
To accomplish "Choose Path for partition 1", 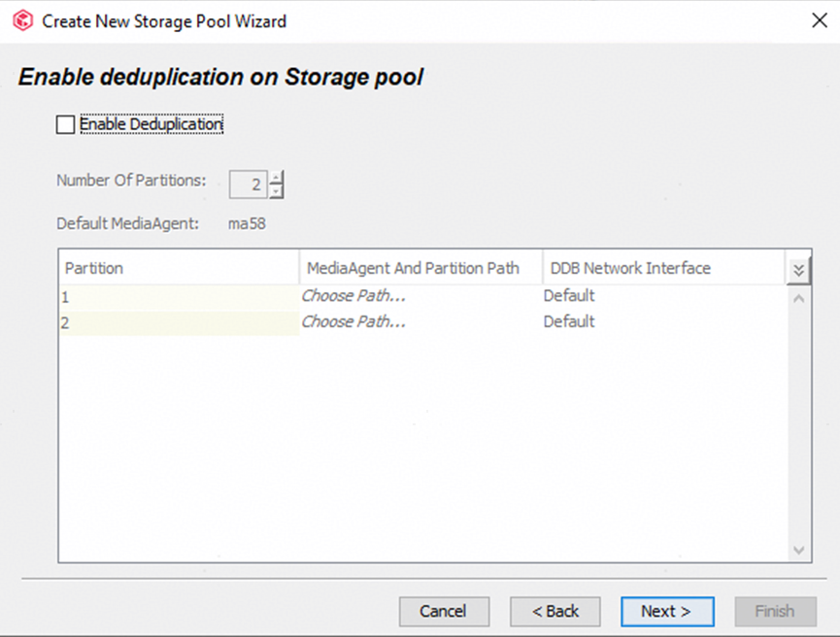I will [x=354, y=295].
